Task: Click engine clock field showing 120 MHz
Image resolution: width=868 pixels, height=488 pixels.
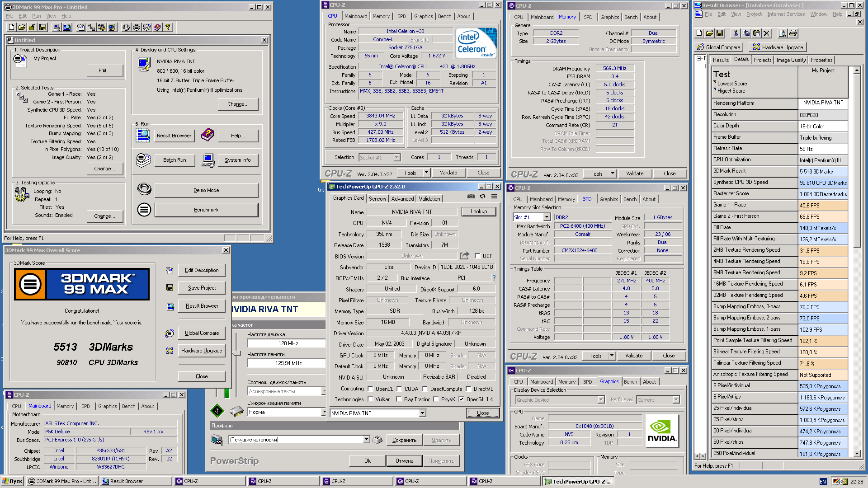Action: click(x=287, y=343)
